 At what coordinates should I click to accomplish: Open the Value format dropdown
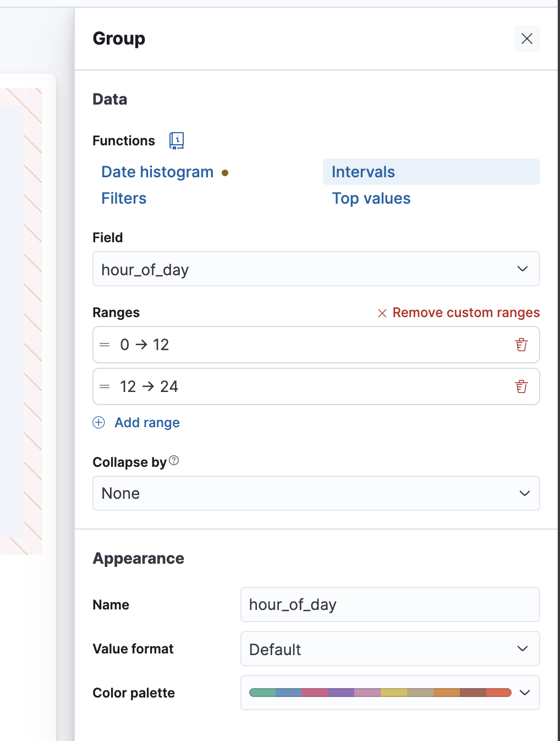(x=389, y=649)
